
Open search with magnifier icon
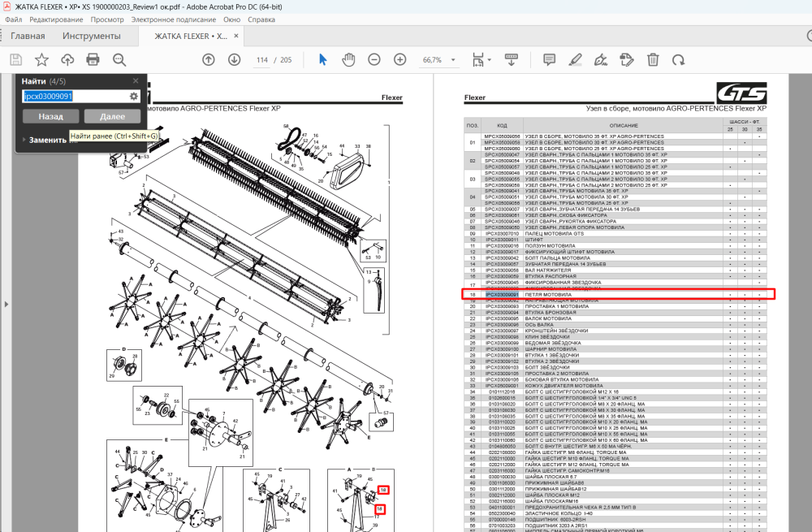pyautogui.click(x=119, y=59)
